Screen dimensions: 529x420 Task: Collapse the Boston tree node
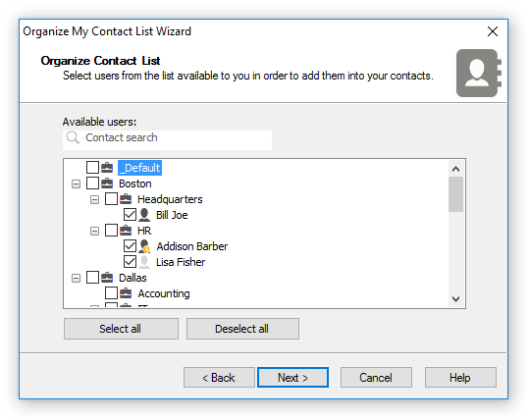[x=77, y=184]
